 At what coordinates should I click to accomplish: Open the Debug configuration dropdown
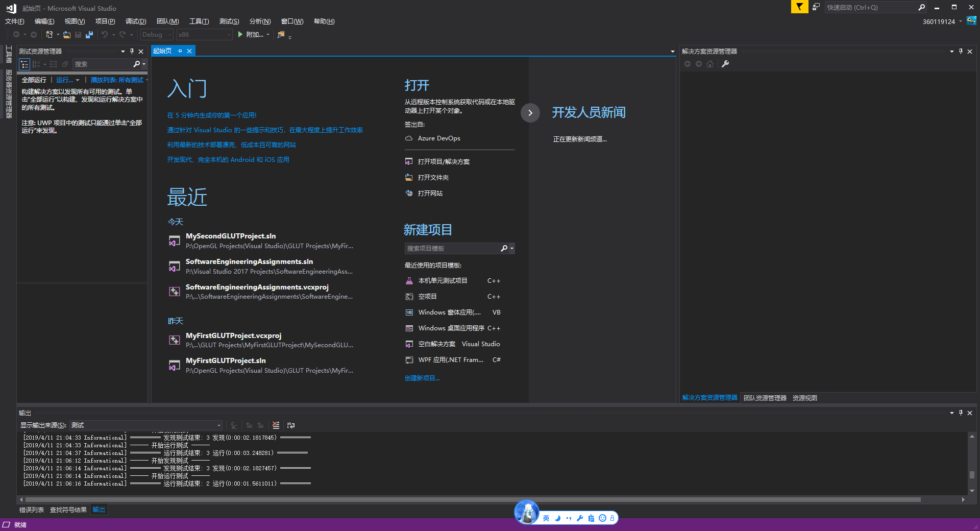coord(157,35)
